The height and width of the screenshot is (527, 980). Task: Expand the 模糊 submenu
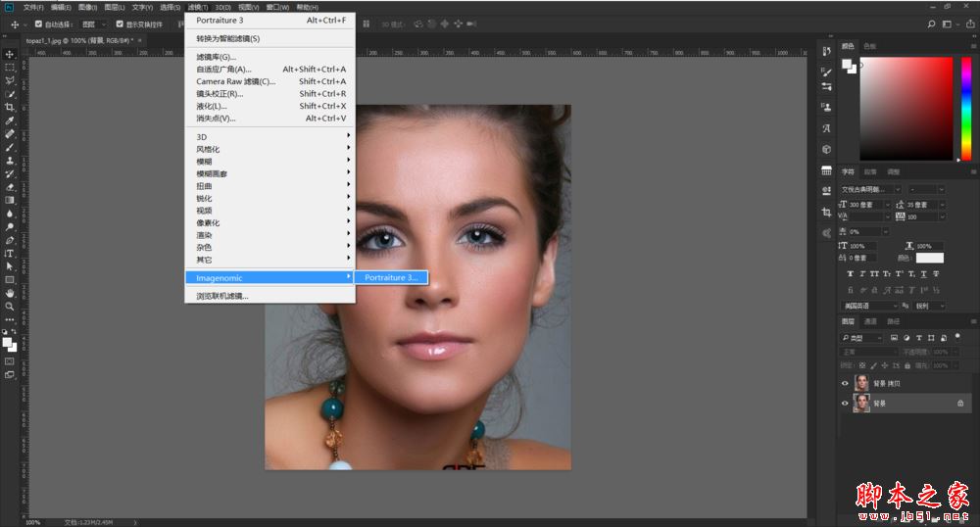point(270,162)
